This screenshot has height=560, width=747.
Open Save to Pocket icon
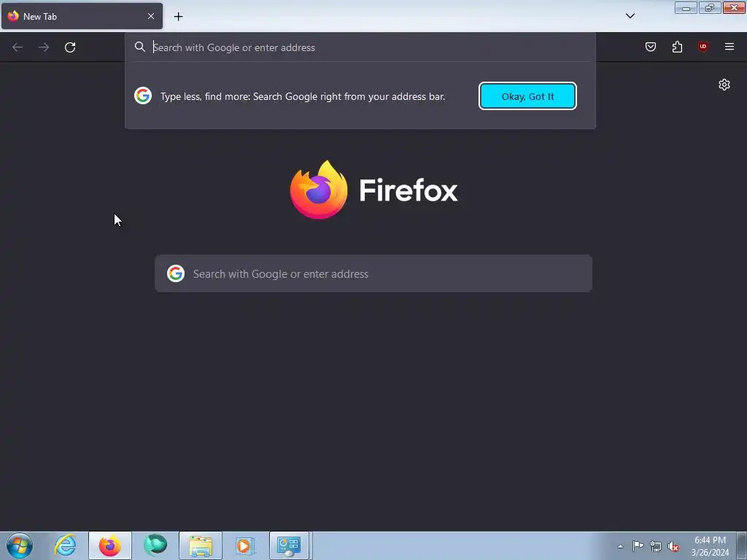(651, 47)
